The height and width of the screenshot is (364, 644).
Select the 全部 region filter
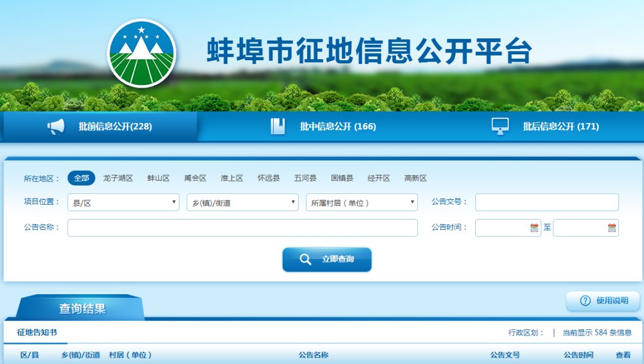(81, 178)
